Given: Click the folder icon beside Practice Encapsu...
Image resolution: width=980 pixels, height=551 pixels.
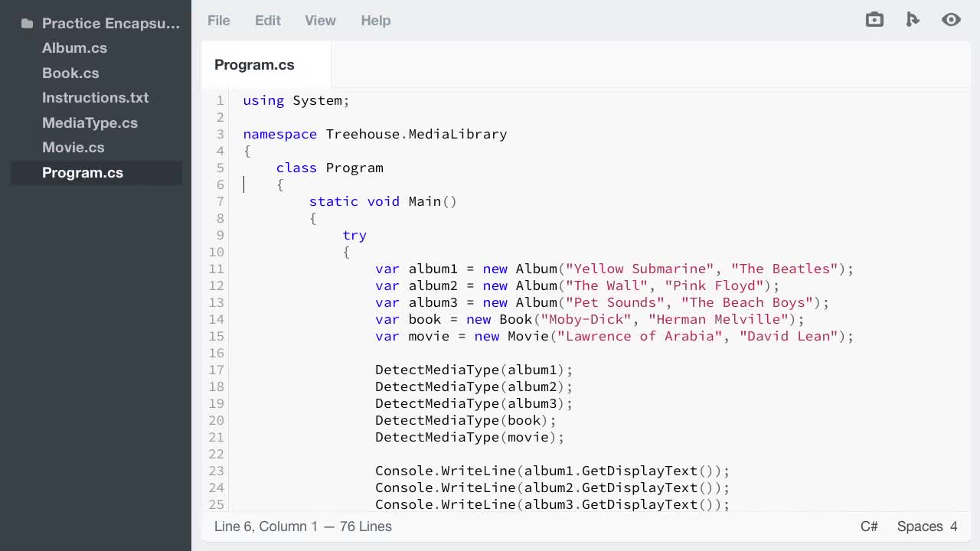Looking at the screenshot, I should (x=27, y=23).
